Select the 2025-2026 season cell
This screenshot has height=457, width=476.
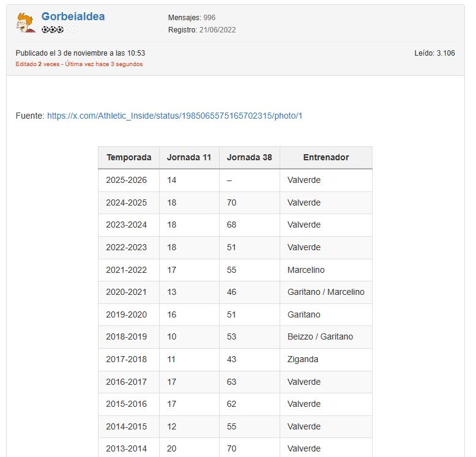126,180
